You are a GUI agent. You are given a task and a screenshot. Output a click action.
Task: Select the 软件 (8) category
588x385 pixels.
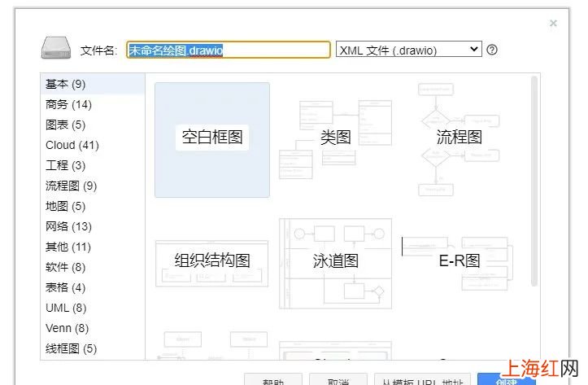coord(93,267)
